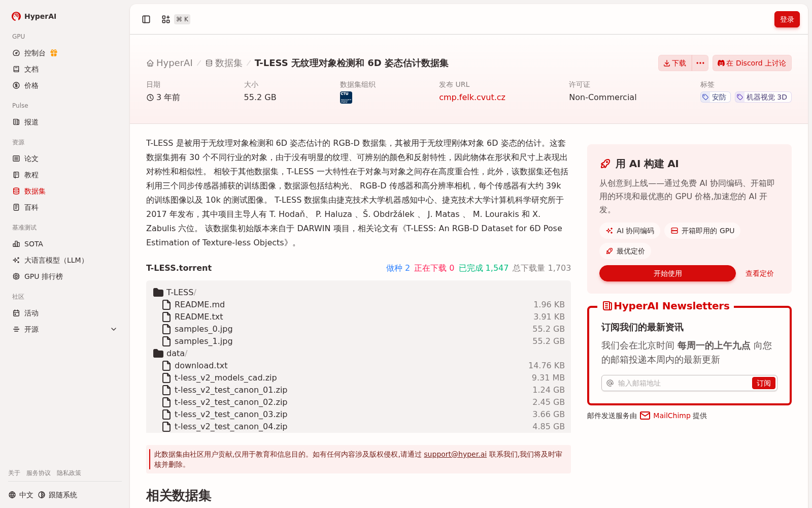Click the t-less_v2_test_canon_04.zip file icon
The width and height of the screenshot is (812, 508).
tap(166, 426)
